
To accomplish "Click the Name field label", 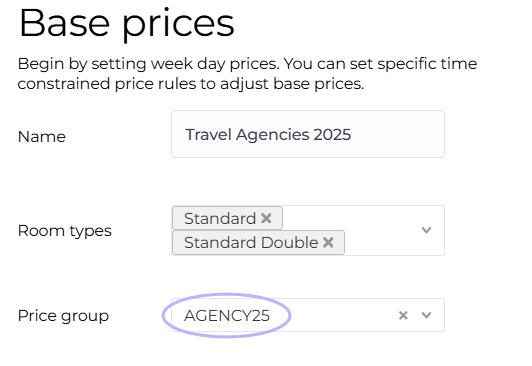I will tap(41, 137).
